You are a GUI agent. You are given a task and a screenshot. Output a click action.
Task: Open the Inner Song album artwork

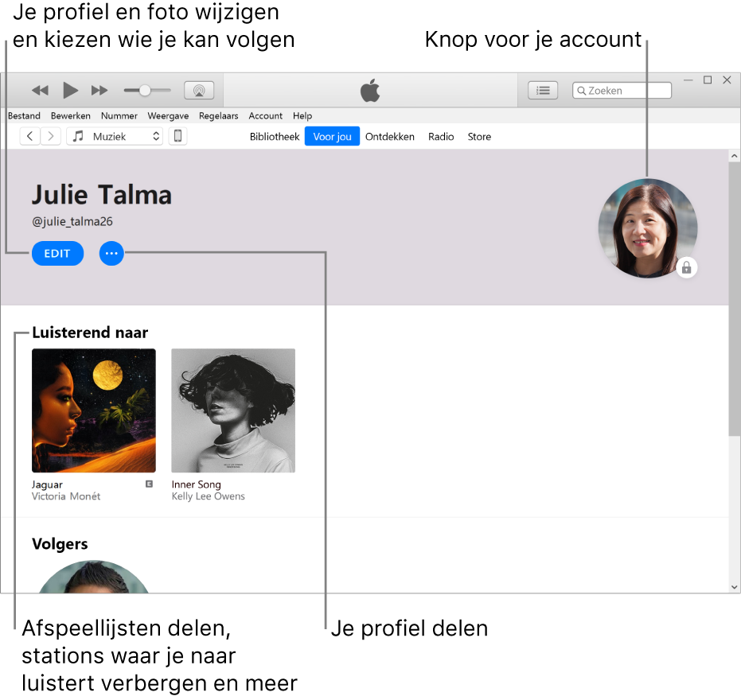[x=233, y=410]
